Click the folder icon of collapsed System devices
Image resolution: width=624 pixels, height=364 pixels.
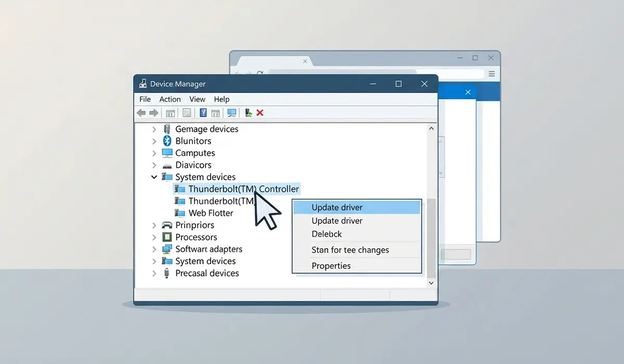(167, 261)
